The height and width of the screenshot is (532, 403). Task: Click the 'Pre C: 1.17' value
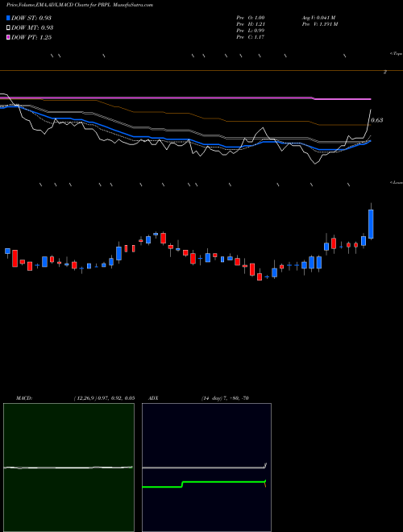(x=251, y=37)
